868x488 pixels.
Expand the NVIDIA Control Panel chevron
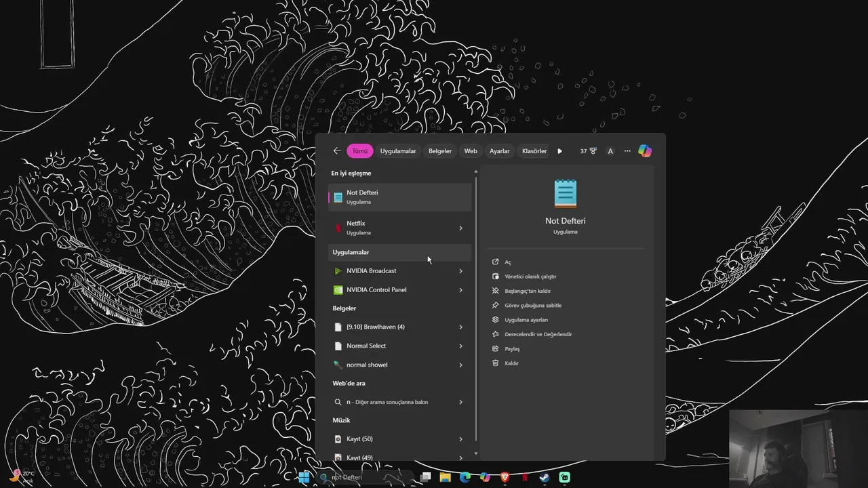460,290
